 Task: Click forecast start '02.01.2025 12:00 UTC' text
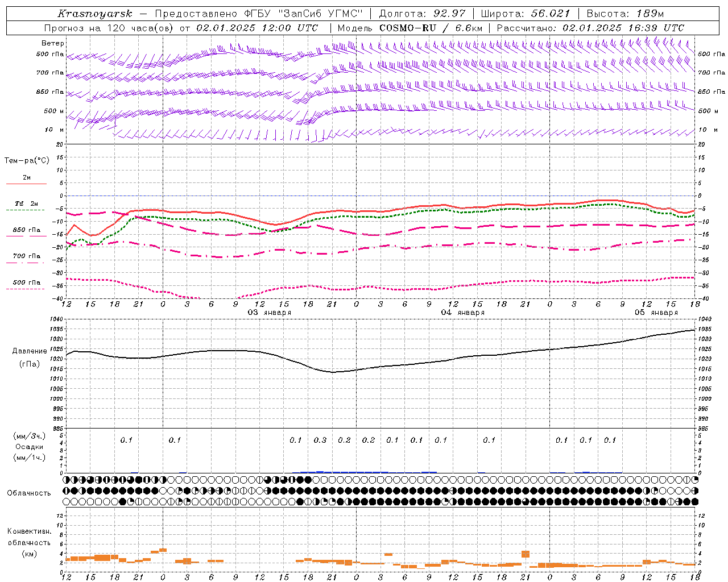tap(257, 28)
